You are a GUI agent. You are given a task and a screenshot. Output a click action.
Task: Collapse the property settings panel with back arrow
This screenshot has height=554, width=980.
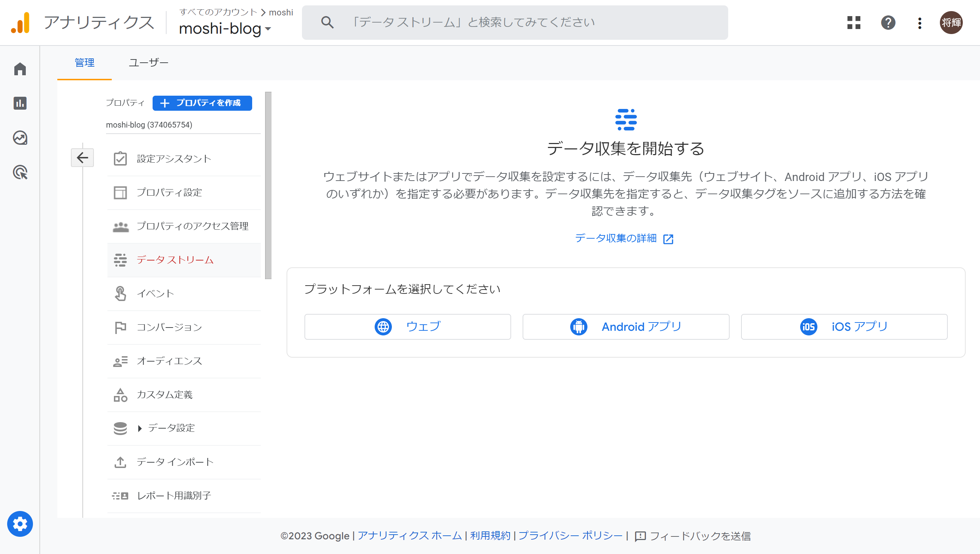[82, 157]
